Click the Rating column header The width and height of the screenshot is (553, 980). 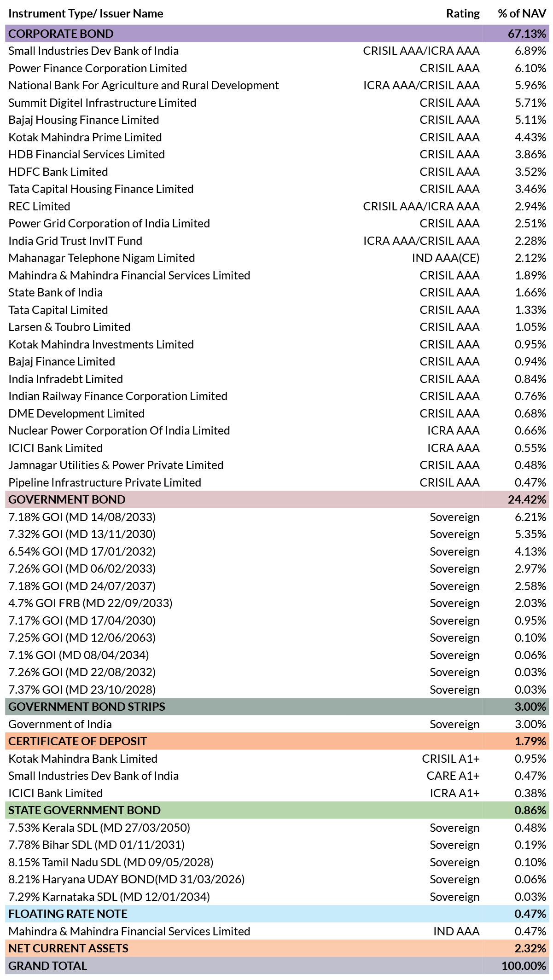pyautogui.click(x=463, y=14)
